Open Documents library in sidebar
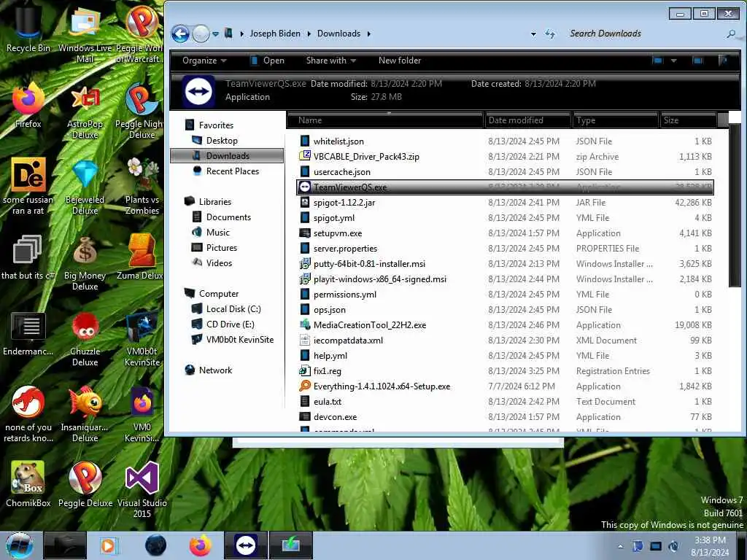 (x=228, y=217)
